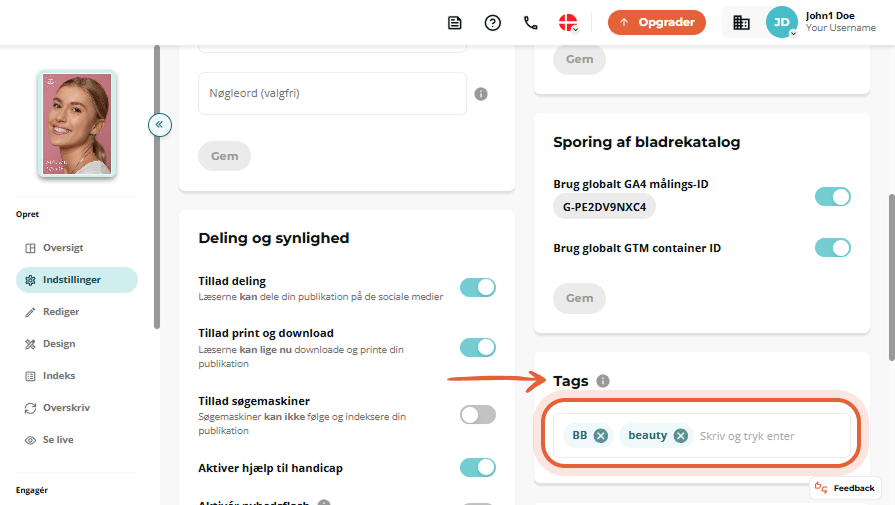Image resolution: width=895 pixels, height=505 pixels.
Task: Click Gem button below Nøgleord field
Action: point(224,156)
